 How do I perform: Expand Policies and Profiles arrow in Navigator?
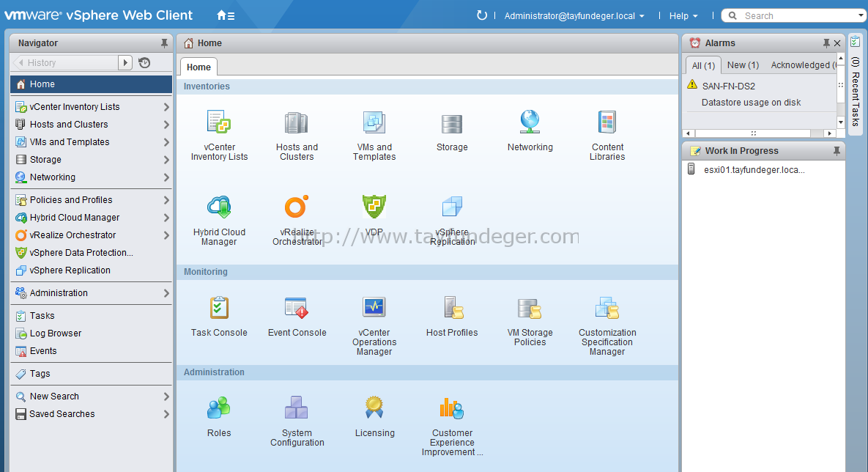tap(166, 200)
